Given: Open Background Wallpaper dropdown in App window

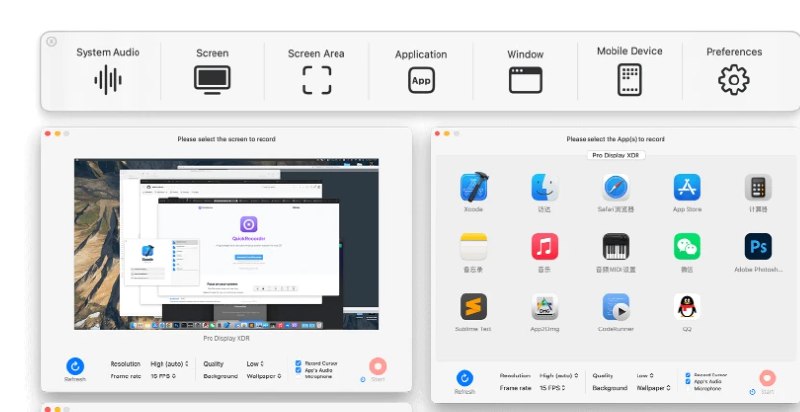Looking at the screenshot, I should pos(654,388).
